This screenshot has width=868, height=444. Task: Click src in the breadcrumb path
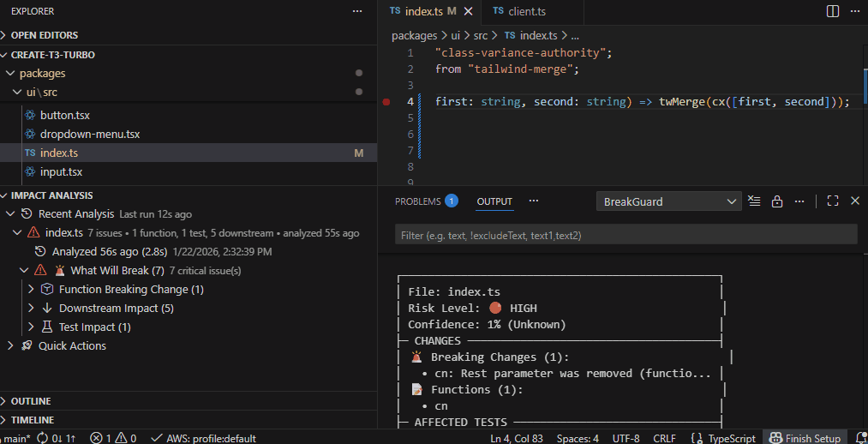click(481, 35)
